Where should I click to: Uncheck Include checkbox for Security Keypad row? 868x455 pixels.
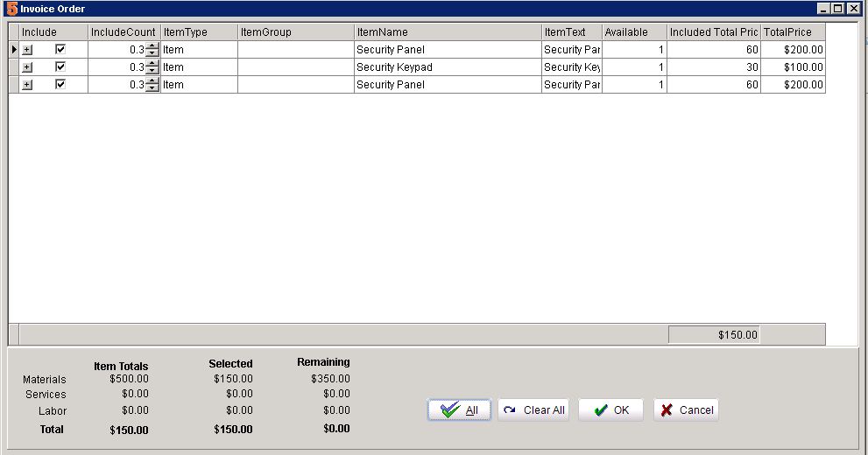click(60, 66)
